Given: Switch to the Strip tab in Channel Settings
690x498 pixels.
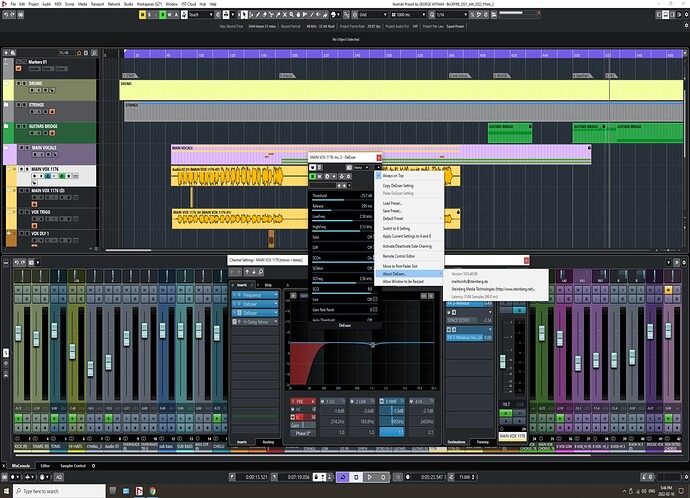Looking at the screenshot, I should (268, 285).
